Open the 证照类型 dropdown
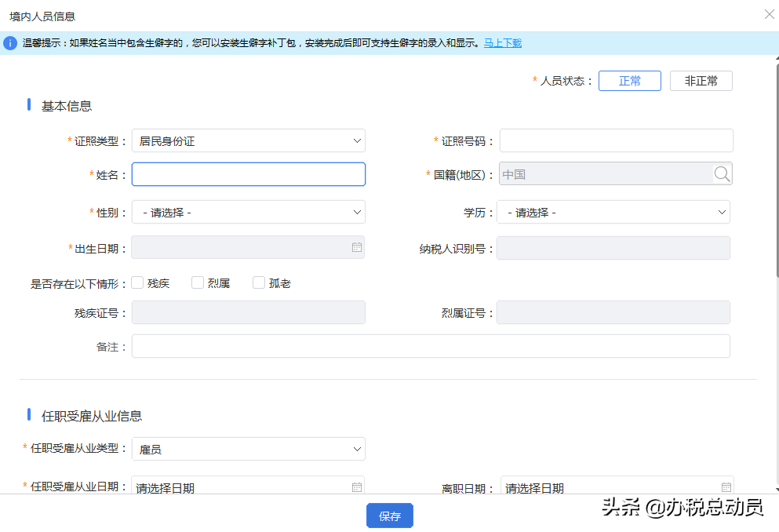This screenshot has width=779, height=532. point(357,140)
